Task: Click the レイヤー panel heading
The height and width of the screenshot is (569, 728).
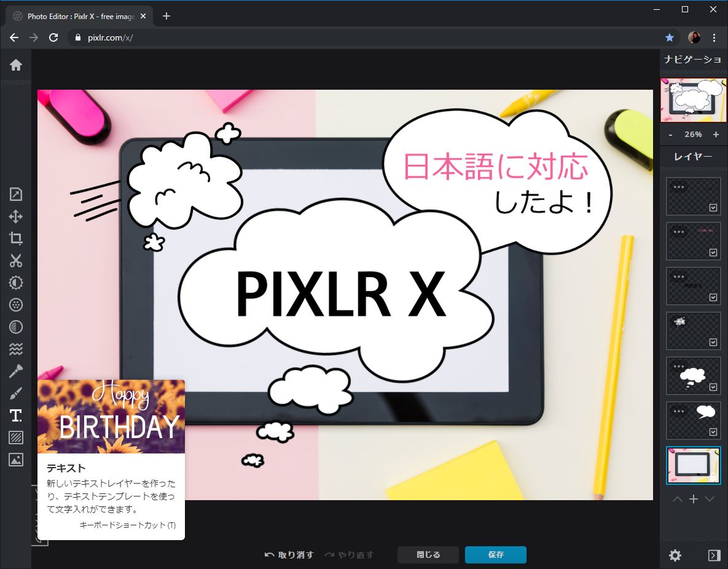Action: (x=693, y=157)
